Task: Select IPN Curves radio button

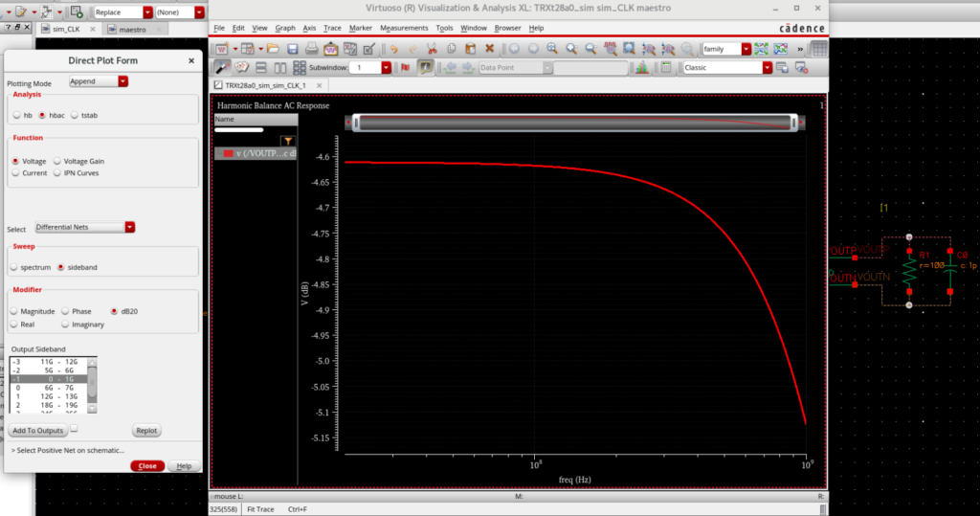Action: tap(56, 173)
